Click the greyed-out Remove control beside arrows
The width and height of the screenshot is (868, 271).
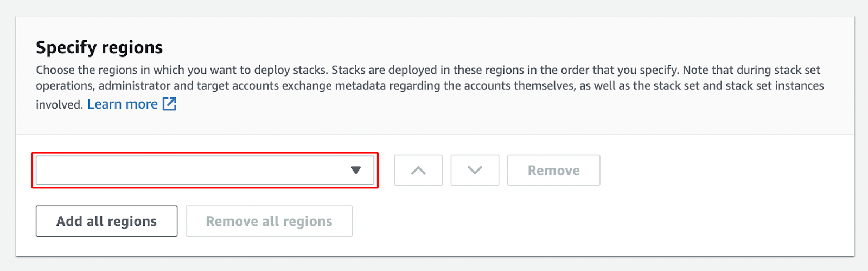click(x=554, y=171)
